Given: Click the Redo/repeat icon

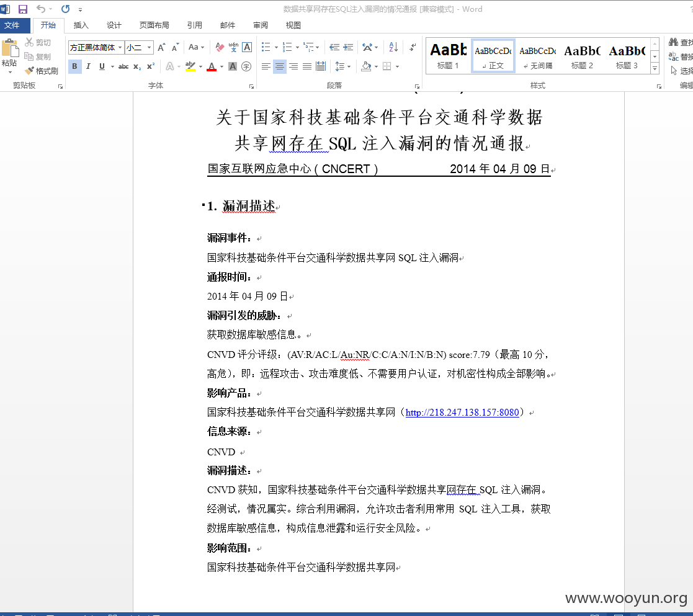Looking at the screenshot, I should tap(65, 9).
